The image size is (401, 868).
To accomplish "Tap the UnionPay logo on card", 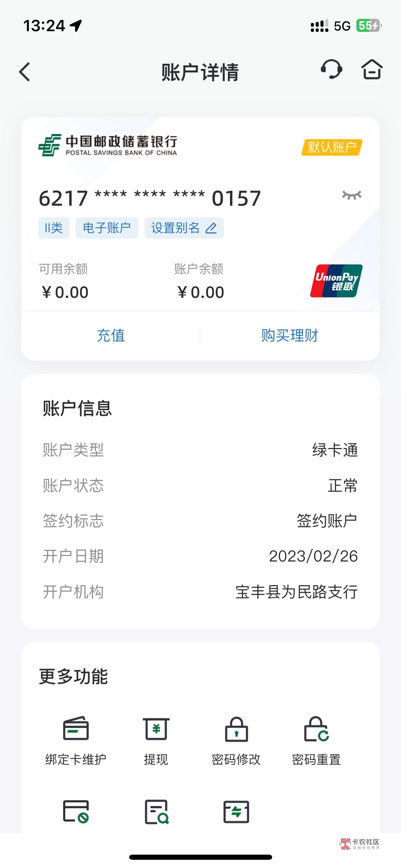I will [x=336, y=281].
